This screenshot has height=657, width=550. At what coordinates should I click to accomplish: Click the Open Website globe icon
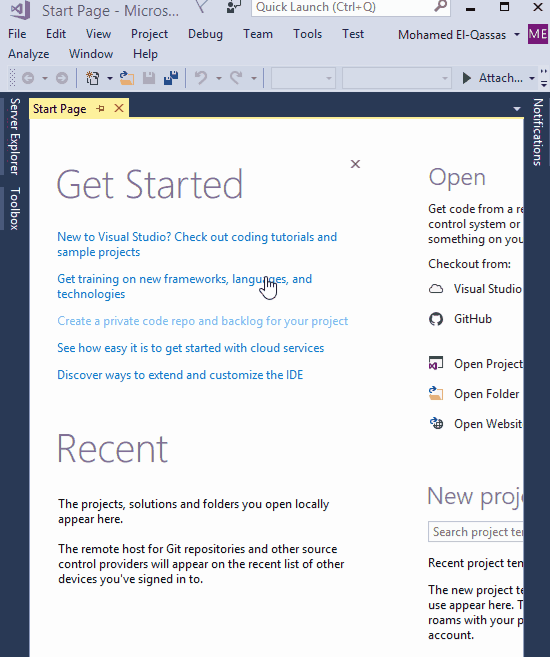coord(436,424)
